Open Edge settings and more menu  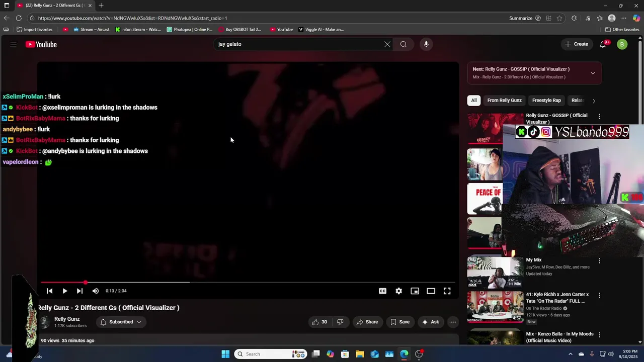pos(624,18)
